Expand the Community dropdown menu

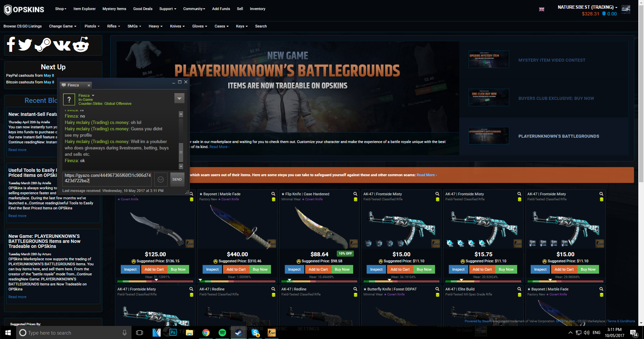(194, 9)
